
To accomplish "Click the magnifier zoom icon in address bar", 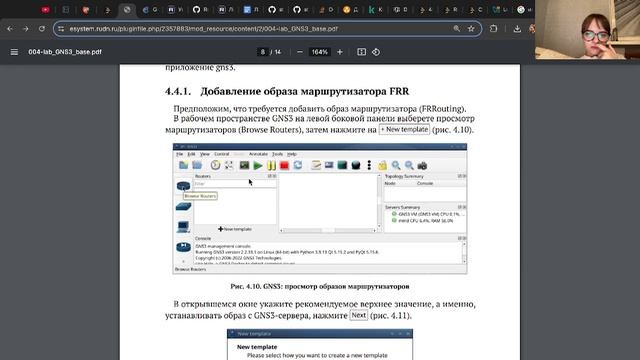I will tap(456, 29).
